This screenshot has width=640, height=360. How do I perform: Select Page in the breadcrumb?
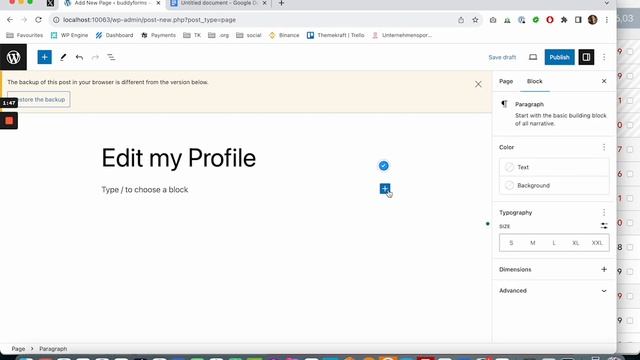18,349
